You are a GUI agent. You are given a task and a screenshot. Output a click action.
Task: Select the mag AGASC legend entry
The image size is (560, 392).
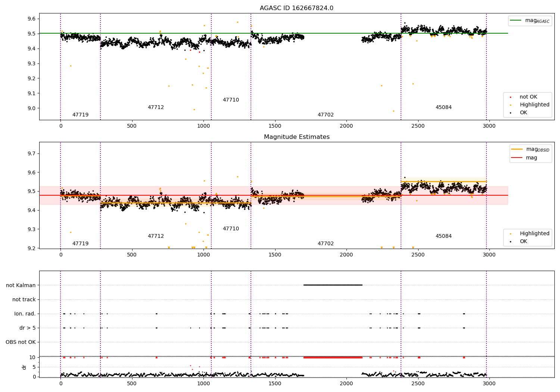pos(530,21)
